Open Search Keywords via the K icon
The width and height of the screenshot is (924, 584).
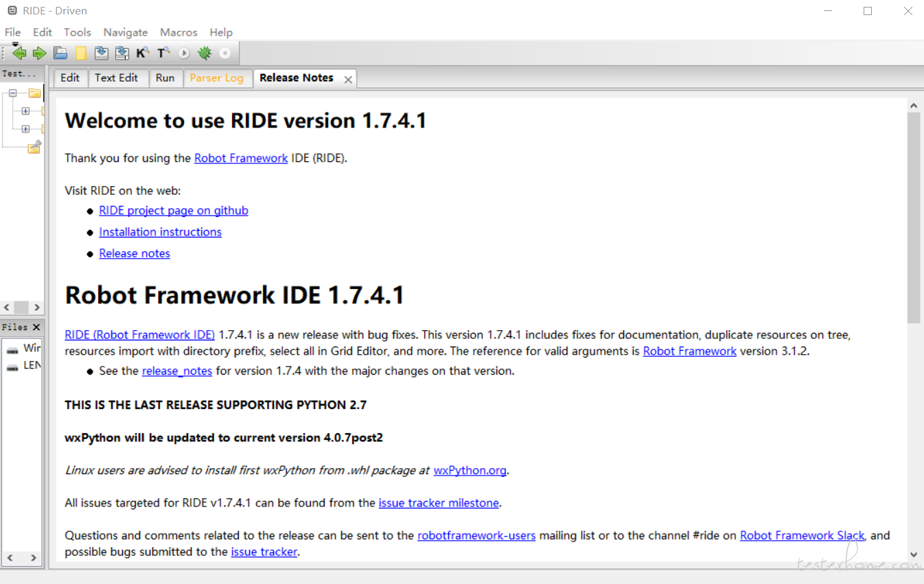[143, 53]
